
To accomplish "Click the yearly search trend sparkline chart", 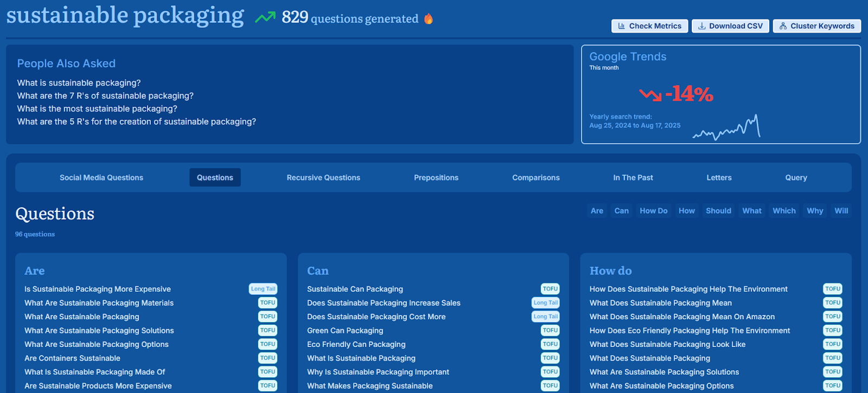I will [726, 128].
